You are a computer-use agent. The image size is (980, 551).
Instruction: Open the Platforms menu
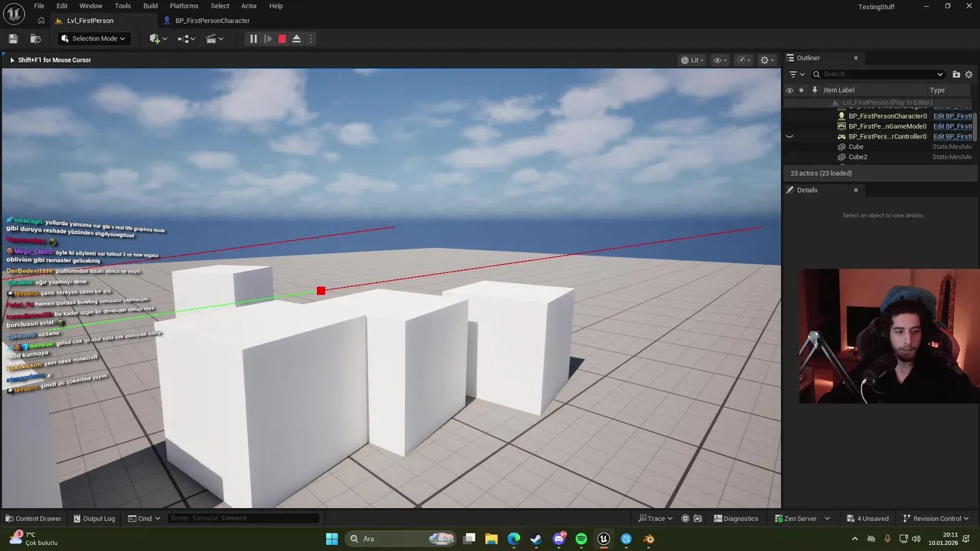pyautogui.click(x=184, y=6)
